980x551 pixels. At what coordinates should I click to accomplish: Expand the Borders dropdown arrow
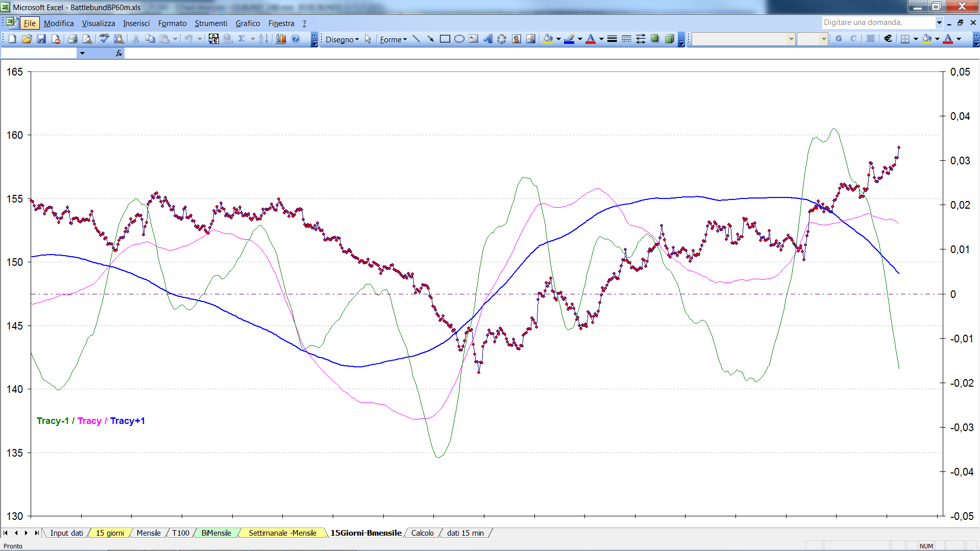[x=916, y=39]
